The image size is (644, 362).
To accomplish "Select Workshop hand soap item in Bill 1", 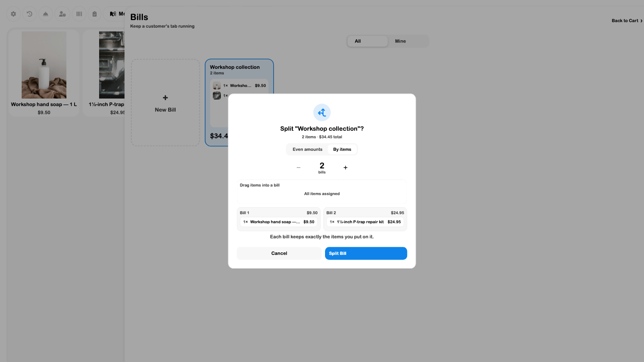I will [x=279, y=222].
